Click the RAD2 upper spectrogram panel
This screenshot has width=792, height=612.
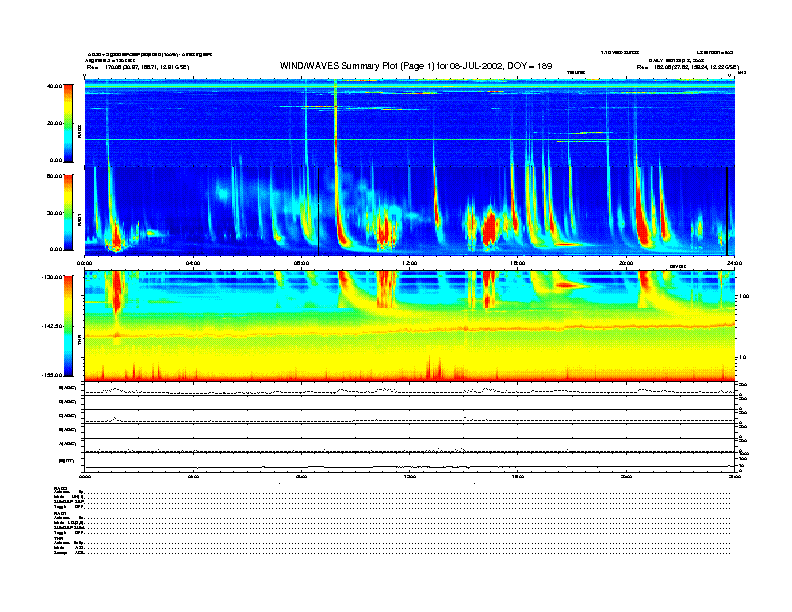click(x=410, y=123)
